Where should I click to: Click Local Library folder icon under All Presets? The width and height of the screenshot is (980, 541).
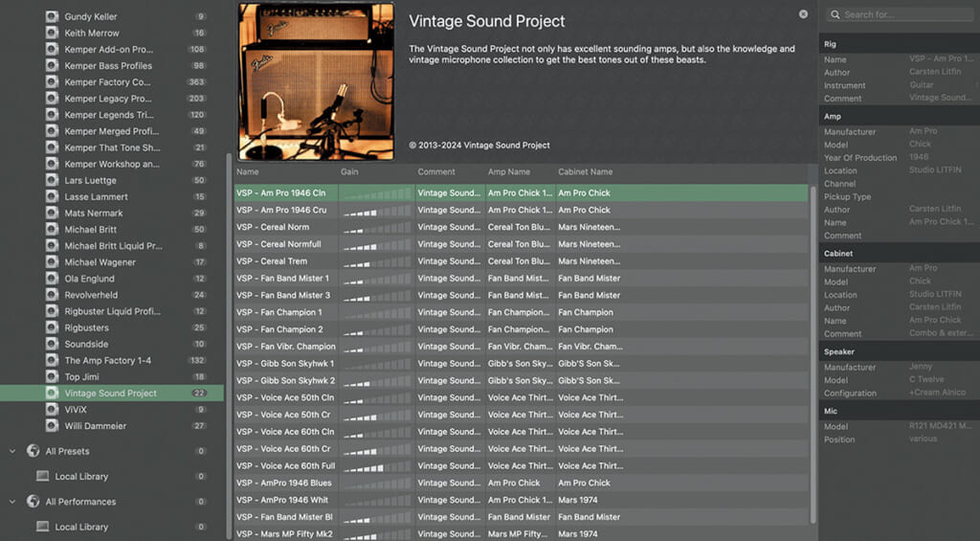tap(43, 476)
